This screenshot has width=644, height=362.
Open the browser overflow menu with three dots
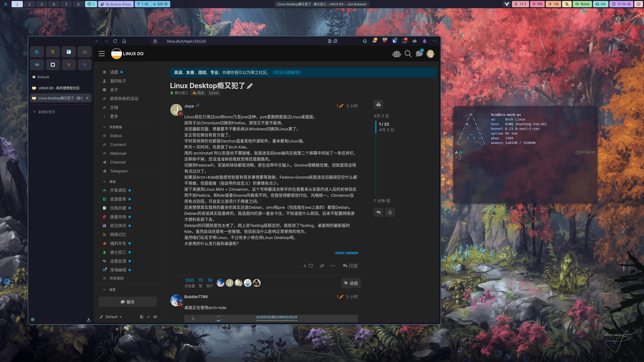[435, 41]
